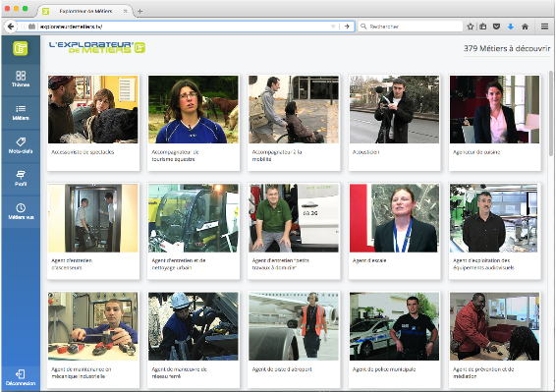Viewport: 556px width, 392px height.
Task: Click the page vertical scrollbar
Action: point(551,114)
